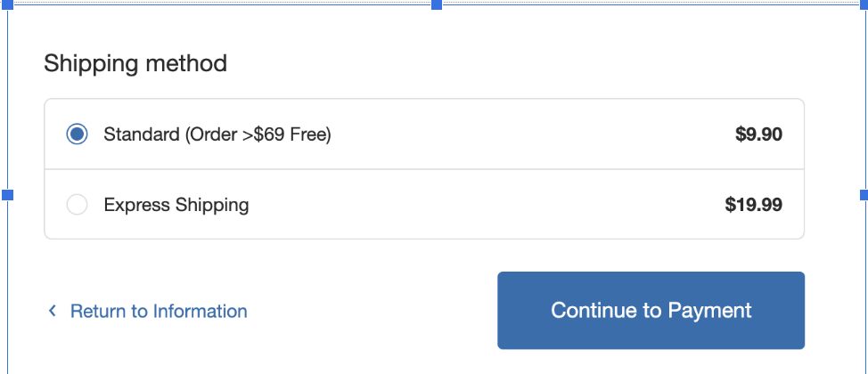Image resolution: width=868 pixels, height=374 pixels.
Task: Click the top-left corner selection handle
Action: pyautogui.click(x=8, y=4)
